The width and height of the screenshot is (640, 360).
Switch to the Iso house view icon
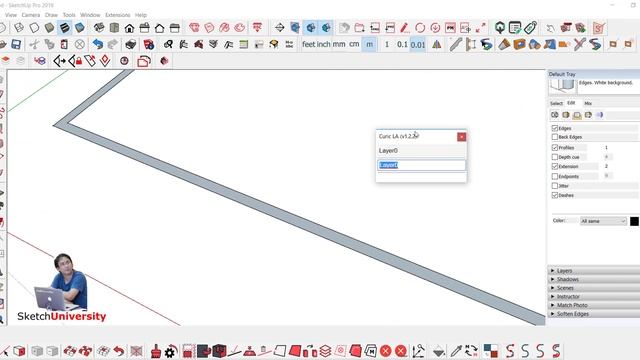[99, 28]
